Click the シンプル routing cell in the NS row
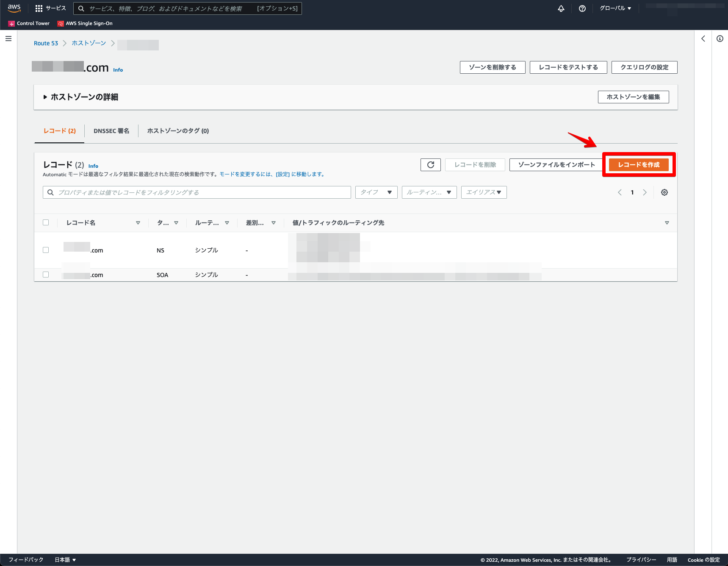Viewport: 728px width, 566px height. tap(207, 250)
